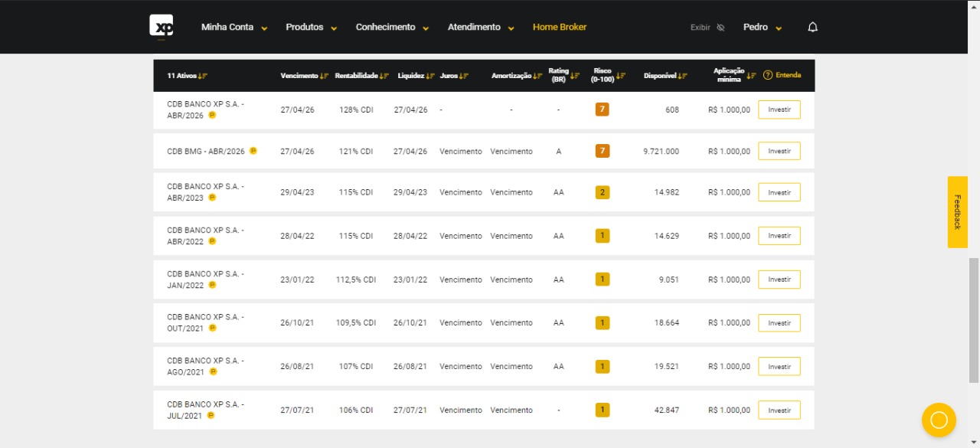The image size is (980, 448).
Task: Click Investir for CDB BMG ABR/2026
Action: [x=779, y=152]
